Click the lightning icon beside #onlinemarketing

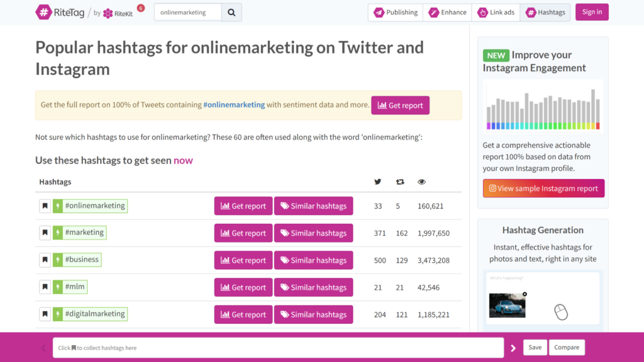(x=58, y=206)
